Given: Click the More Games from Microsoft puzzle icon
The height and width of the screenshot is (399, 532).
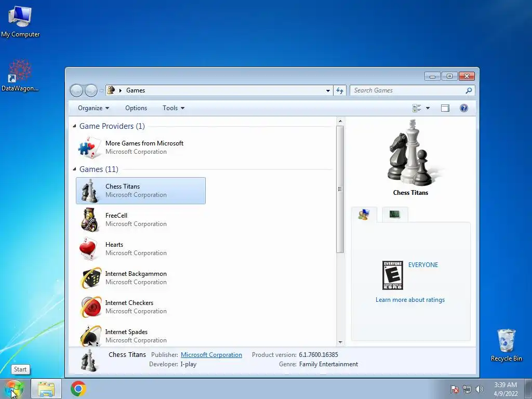Looking at the screenshot, I should [89, 148].
